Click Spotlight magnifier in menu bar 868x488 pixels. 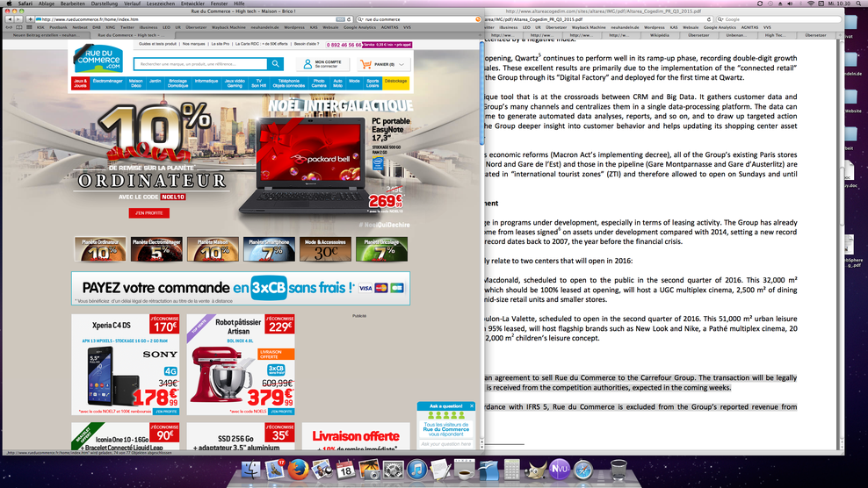858,4
